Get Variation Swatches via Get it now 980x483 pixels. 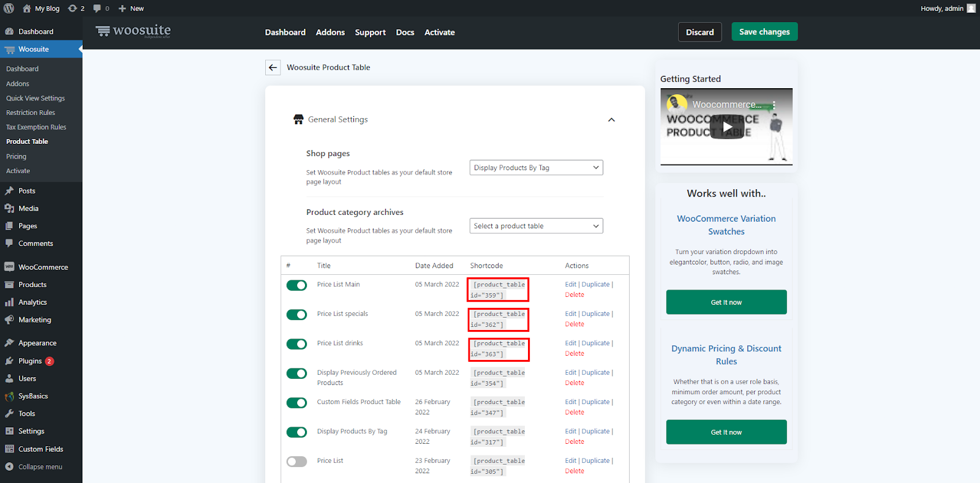726,302
